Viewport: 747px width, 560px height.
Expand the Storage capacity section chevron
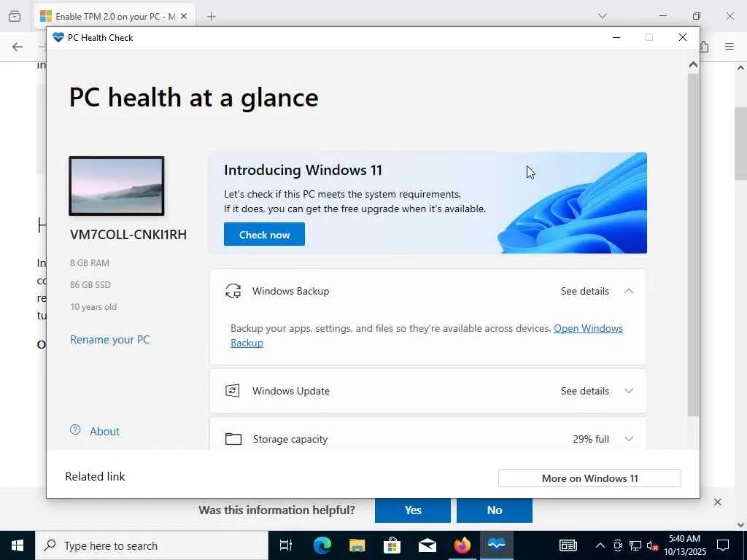pos(629,439)
